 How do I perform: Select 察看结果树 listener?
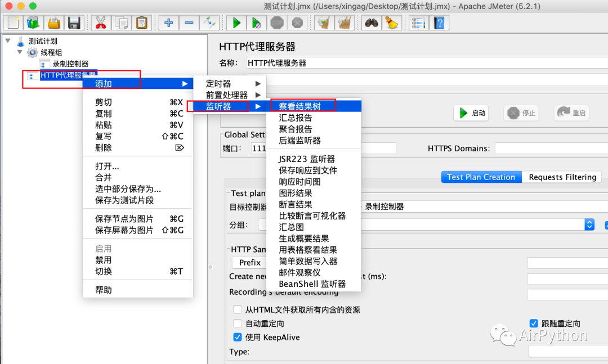point(314,106)
